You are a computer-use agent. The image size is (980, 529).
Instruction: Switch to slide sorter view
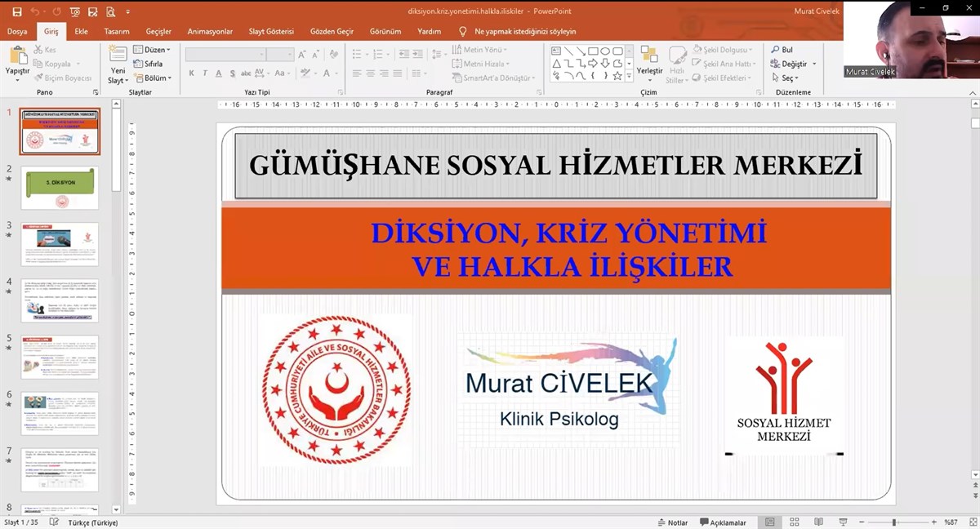[794, 522]
